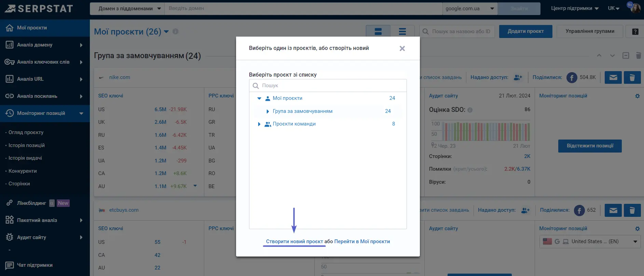Open Моніторинг позицій settings gear for nike.com
The image size is (644, 276).
pyautogui.click(x=637, y=96)
